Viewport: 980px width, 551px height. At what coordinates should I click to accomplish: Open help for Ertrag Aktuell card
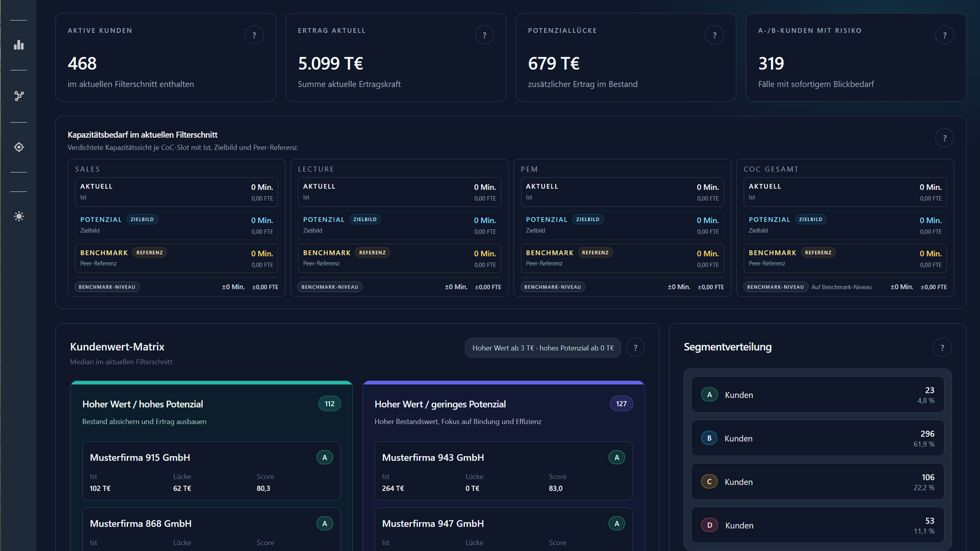(x=484, y=35)
